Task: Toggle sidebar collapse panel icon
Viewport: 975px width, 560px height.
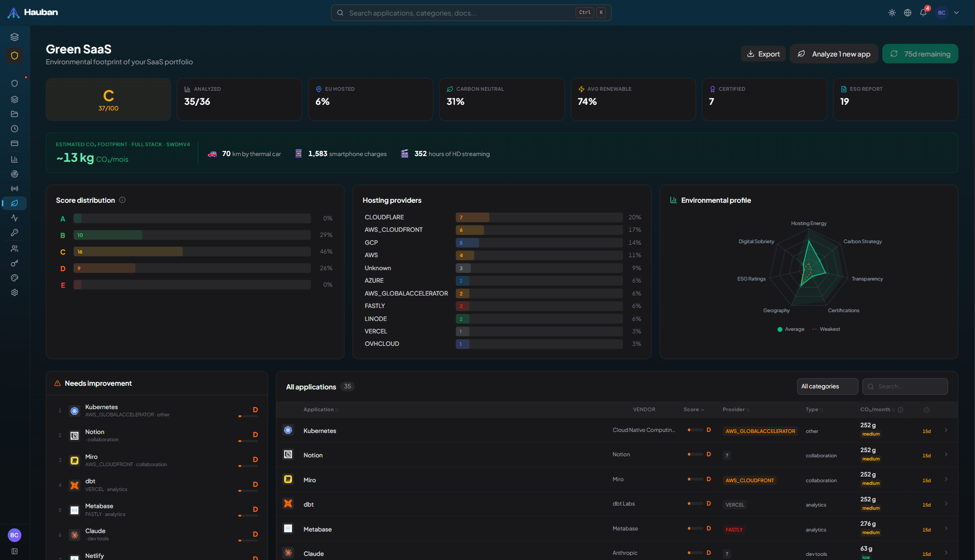Action: tap(15, 551)
